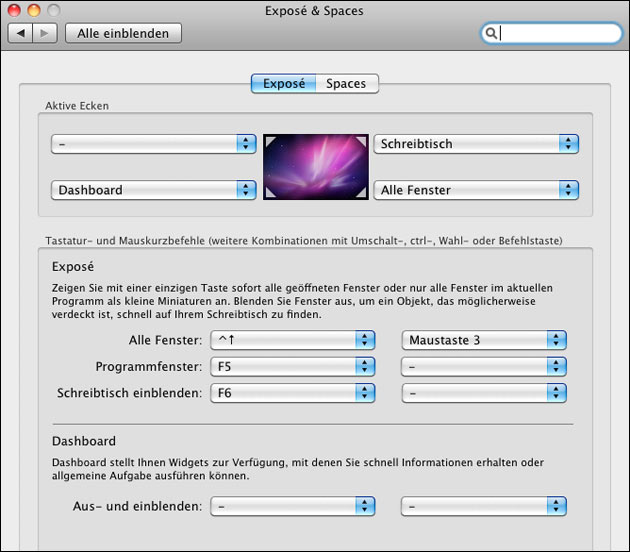Minimize window with the yellow button
This screenshot has width=630, height=552.
(34, 10)
